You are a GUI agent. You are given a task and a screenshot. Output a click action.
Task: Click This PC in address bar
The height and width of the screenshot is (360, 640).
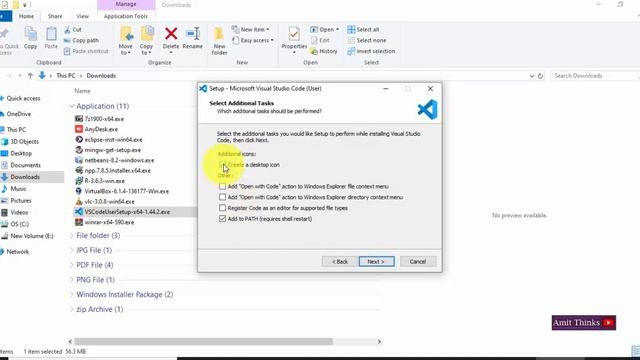(66, 76)
